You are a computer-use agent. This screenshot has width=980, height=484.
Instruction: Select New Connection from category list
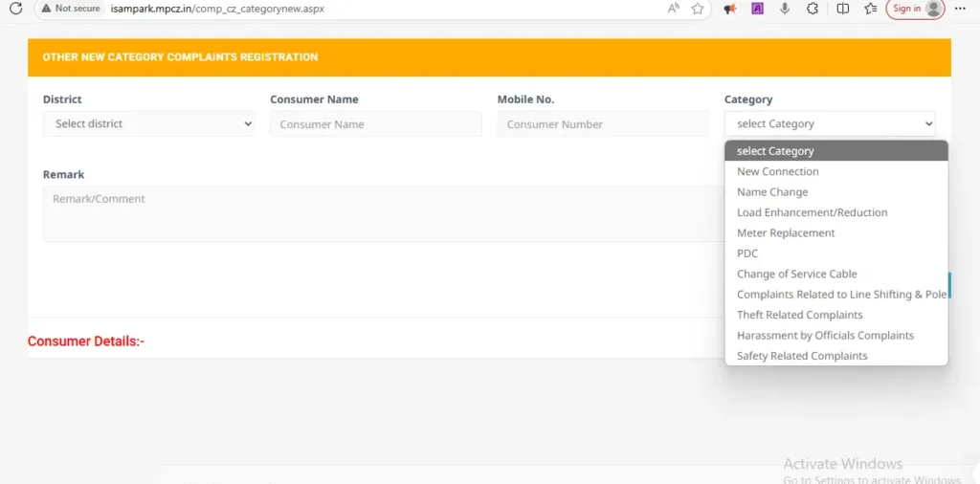click(x=836, y=171)
